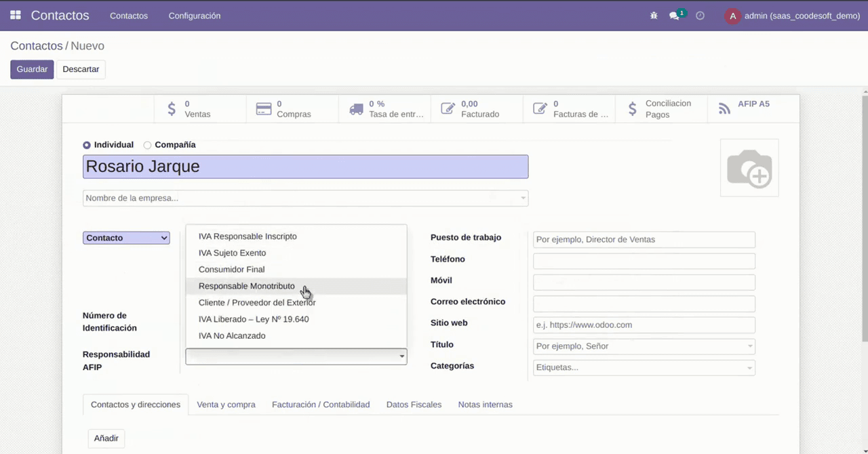Choose Responsable Monotributo option
This screenshot has width=868, height=454.
(x=296, y=286)
